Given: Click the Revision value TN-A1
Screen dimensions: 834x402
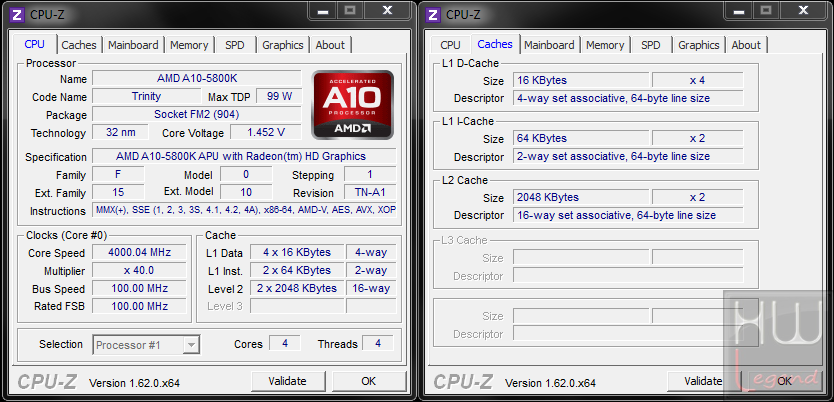Looking at the screenshot, I should point(370,192).
